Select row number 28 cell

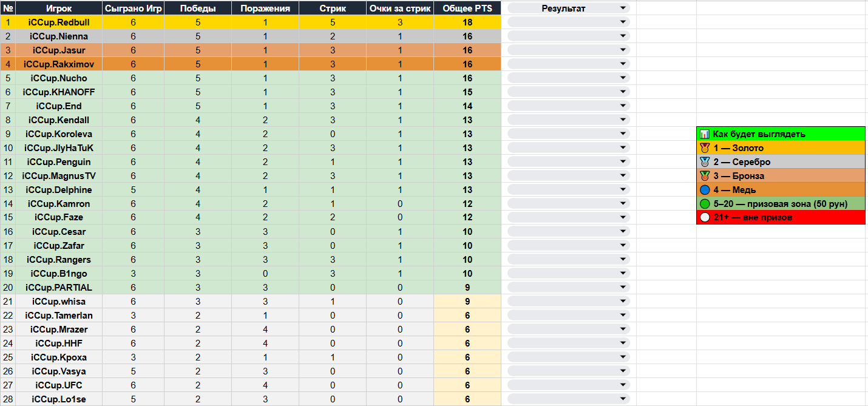(x=8, y=399)
